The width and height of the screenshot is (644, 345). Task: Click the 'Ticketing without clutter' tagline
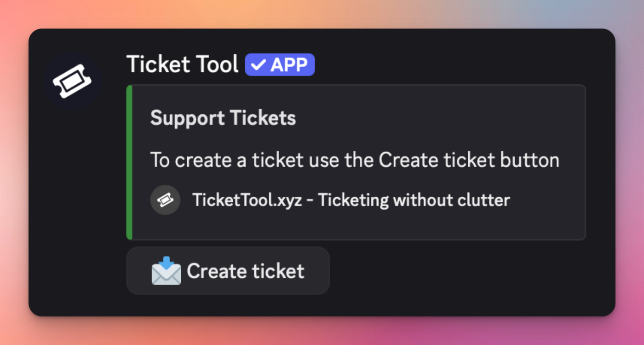pos(414,200)
